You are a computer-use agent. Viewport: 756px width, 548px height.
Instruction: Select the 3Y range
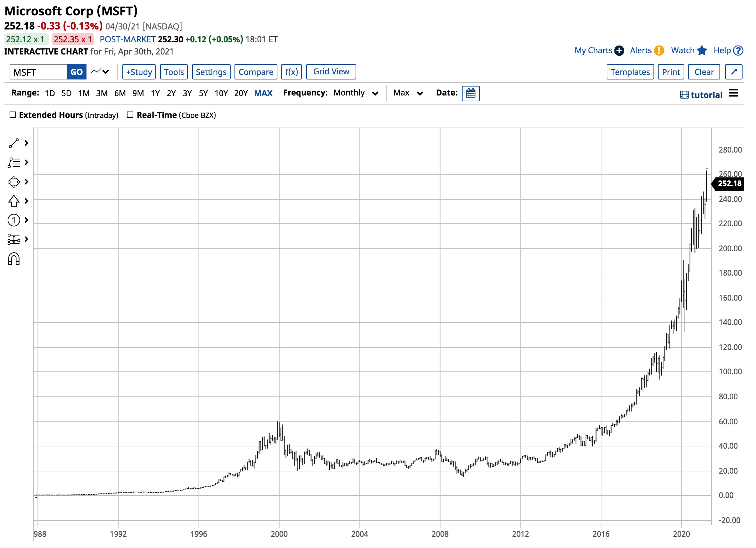tap(188, 94)
